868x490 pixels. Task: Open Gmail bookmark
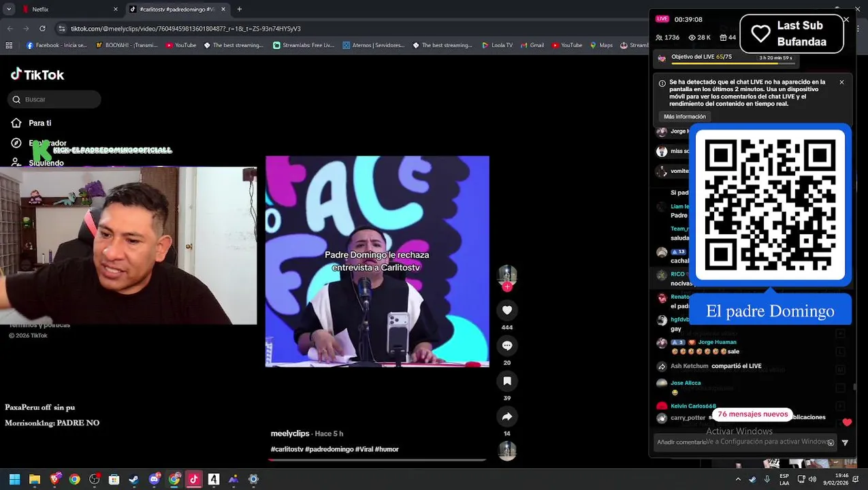coord(532,45)
